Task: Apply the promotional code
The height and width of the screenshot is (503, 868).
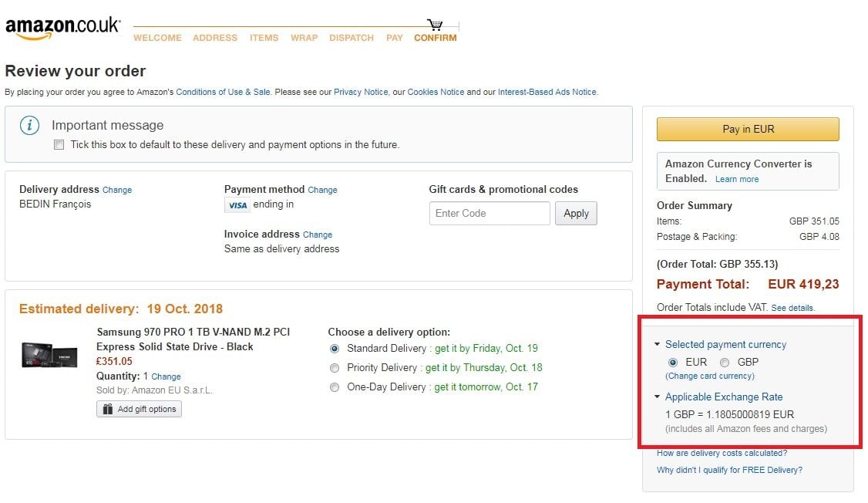Action: point(576,213)
